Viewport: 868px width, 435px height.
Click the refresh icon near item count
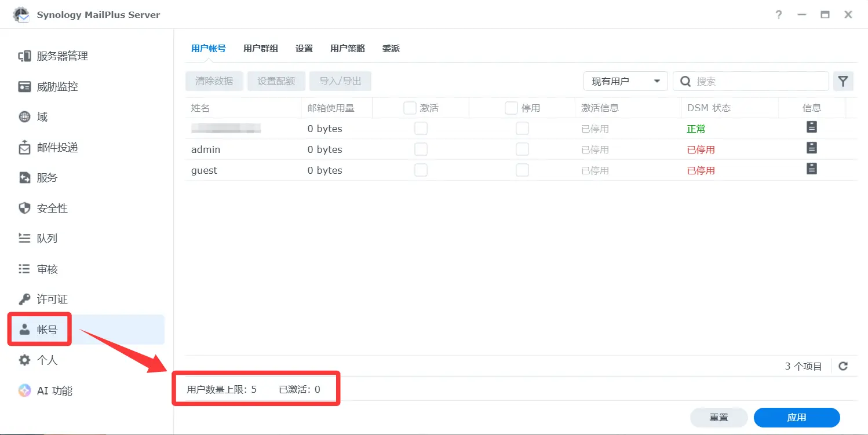tap(843, 366)
